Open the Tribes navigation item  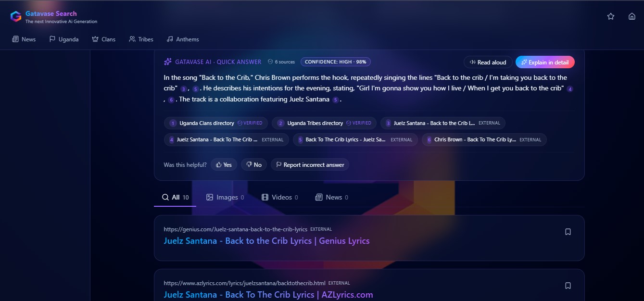(x=141, y=39)
